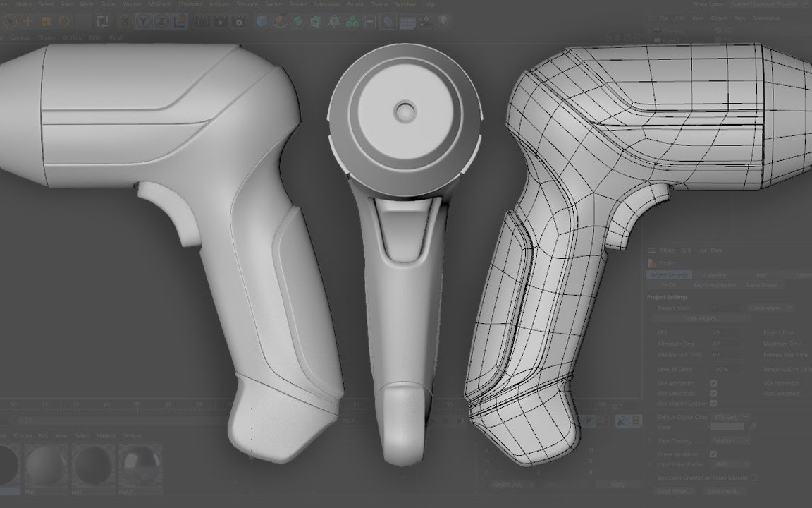Select the Move tool with the plus icon
Viewport: 812px width, 508px height.
pos(28,21)
